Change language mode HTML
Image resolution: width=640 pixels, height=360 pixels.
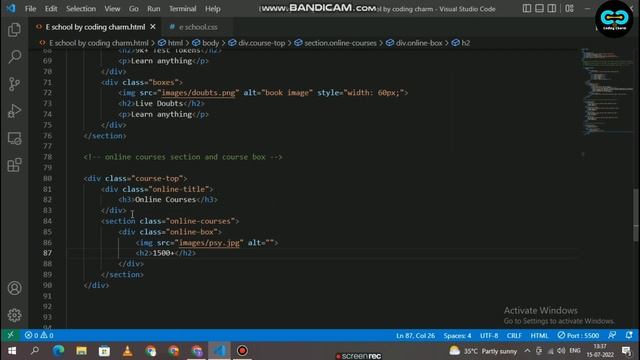(x=539, y=336)
